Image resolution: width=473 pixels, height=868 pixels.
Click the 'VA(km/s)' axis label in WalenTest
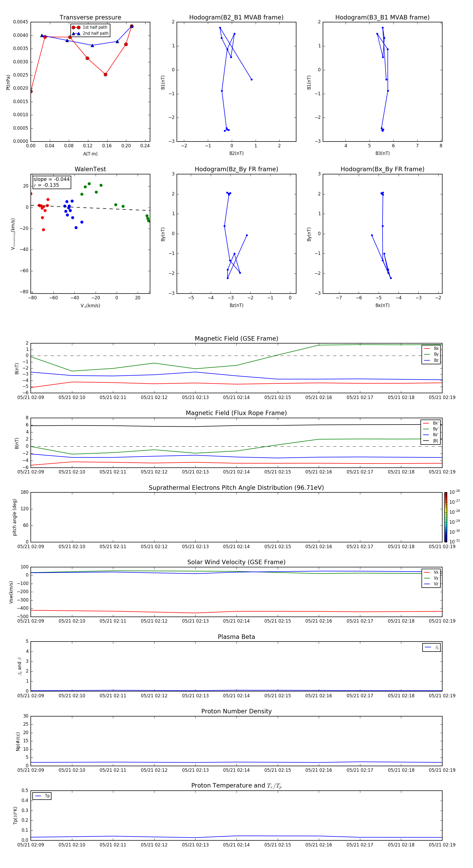pyautogui.click(x=90, y=306)
